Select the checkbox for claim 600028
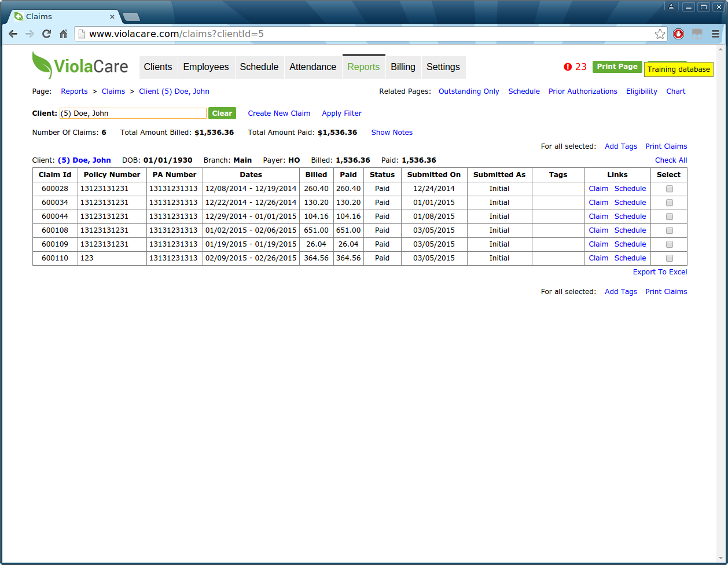Image resolution: width=728 pixels, height=565 pixels. coord(670,189)
